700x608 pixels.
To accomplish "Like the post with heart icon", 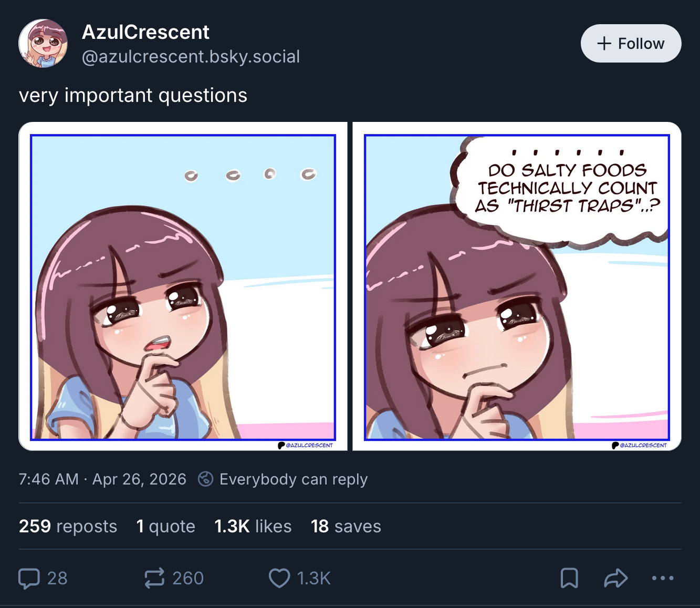I will click(x=279, y=578).
